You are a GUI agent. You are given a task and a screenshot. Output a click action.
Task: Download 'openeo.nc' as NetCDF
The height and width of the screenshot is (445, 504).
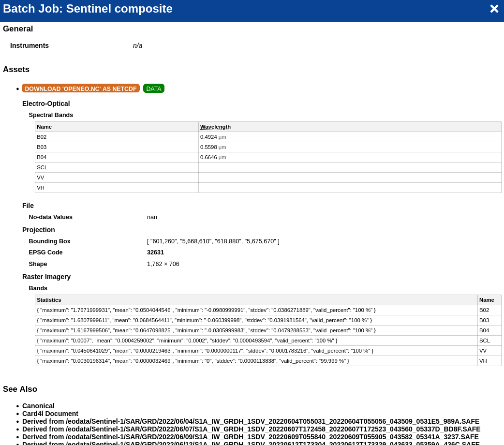81,89
